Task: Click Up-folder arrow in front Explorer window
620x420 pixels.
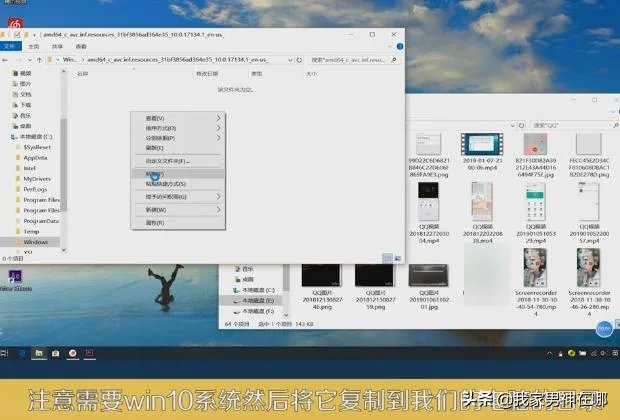Action: (39, 60)
